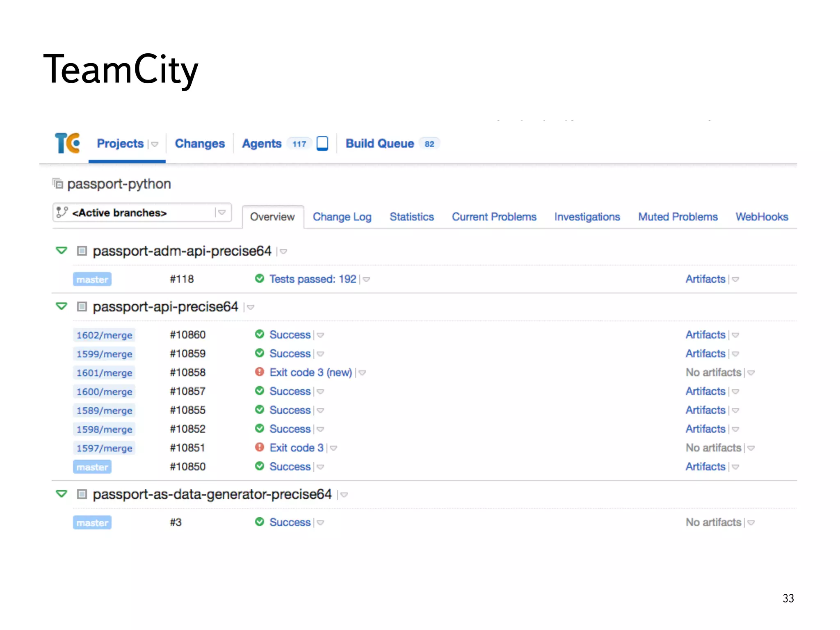Click green success icon for build #10859
Screen dimensions: 840x630
pos(260,353)
